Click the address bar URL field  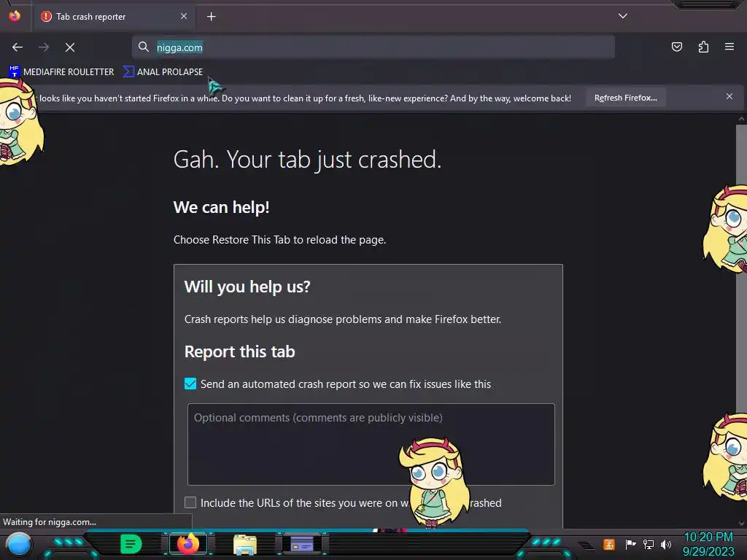pyautogui.click(x=373, y=47)
